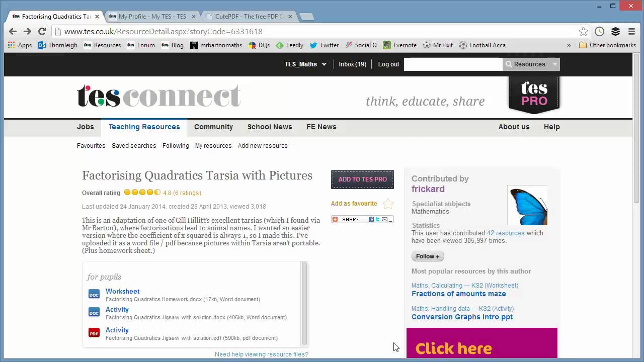644x362 pixels.
Task: Click the DOC icon beside Worksheet
Action: pyautogui.click(x=94, y=294)
